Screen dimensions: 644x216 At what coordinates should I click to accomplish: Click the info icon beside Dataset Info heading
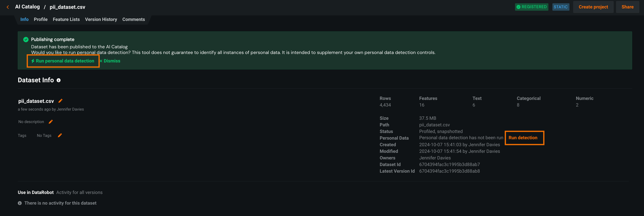click(x=58, y=80)
